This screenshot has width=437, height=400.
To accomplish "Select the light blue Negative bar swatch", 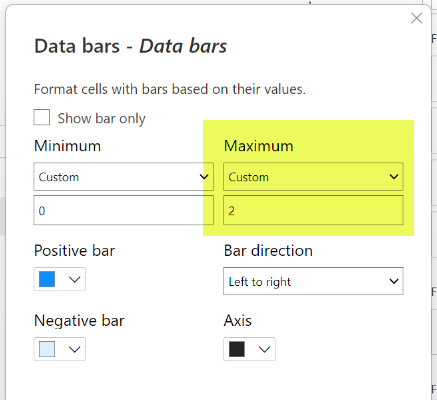I will (47, 349).
